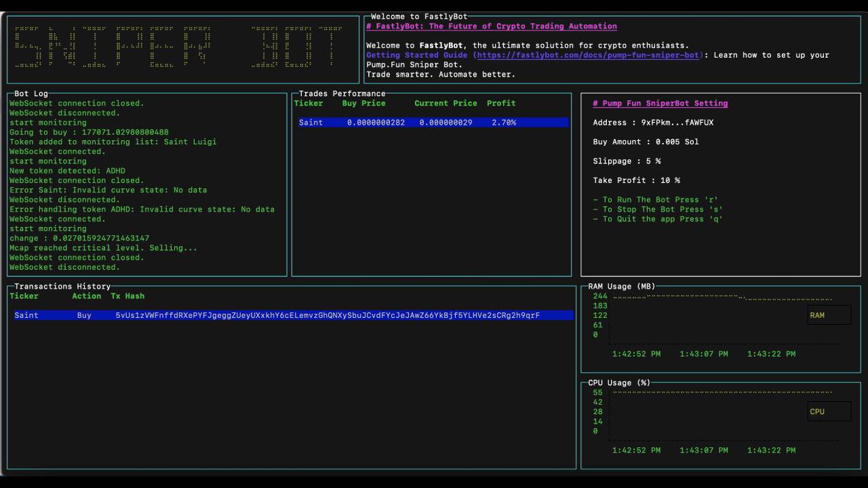Image resolution: width=868 pixels, height=488 pixels.
Task: Click the Transactions History panel title
Action: tap(61, 286)
